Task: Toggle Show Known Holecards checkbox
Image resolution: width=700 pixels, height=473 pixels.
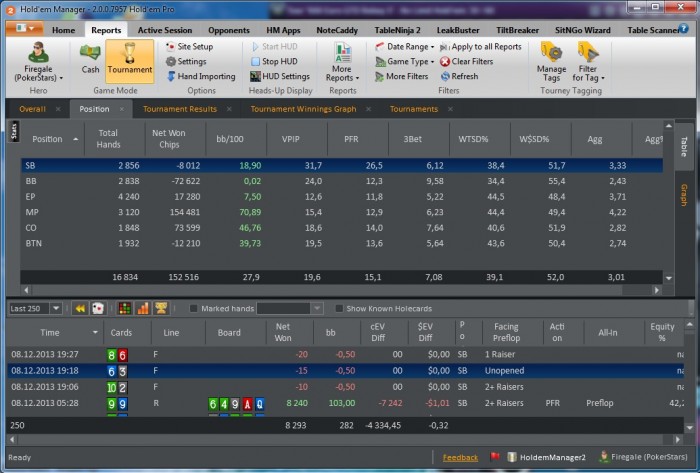Action: click(x=339, y=308)
